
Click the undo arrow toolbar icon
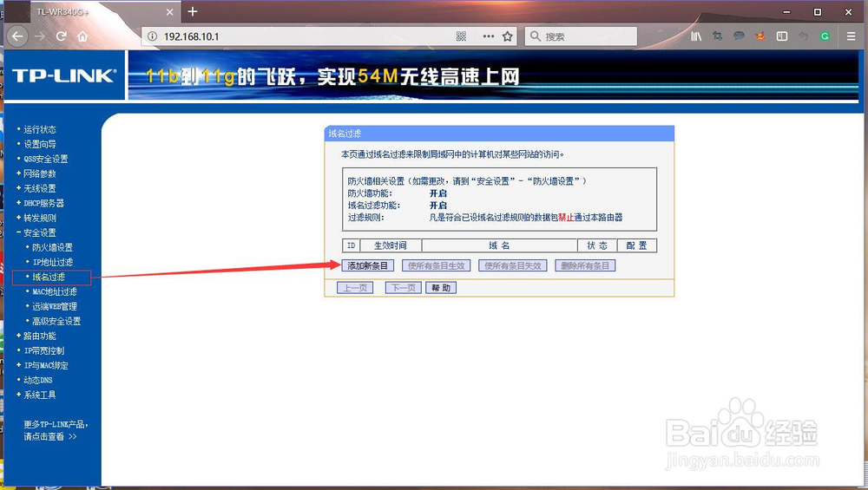(x=803, y=36)
